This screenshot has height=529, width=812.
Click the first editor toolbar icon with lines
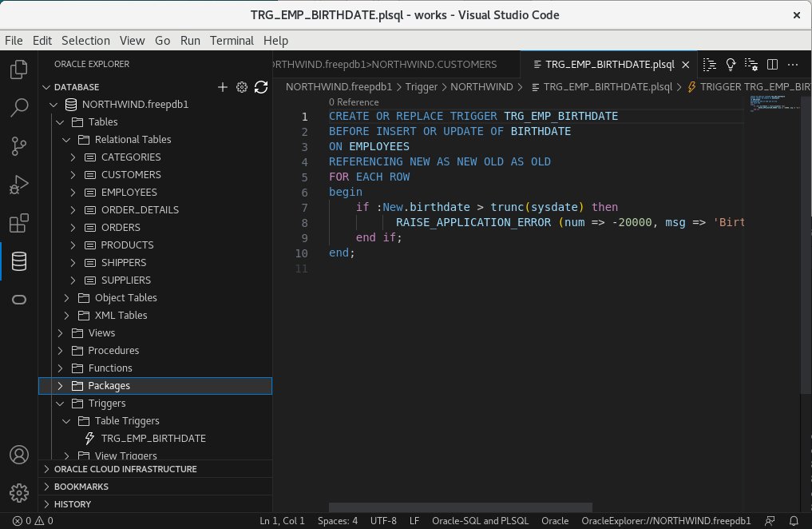710,64
